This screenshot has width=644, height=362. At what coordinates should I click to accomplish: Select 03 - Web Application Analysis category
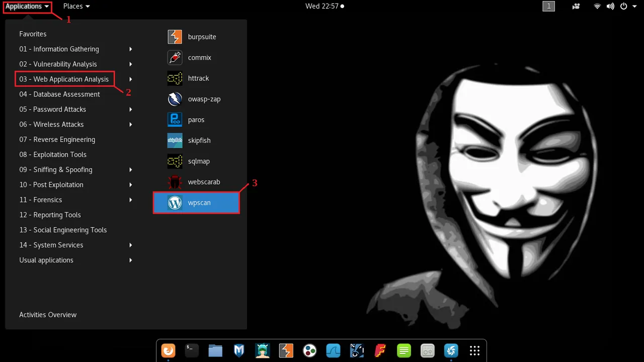[x=64, y=79]
